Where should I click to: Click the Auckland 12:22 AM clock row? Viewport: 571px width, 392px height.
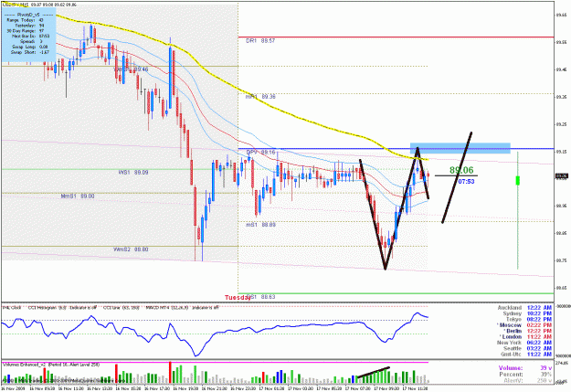click(524, 308)
